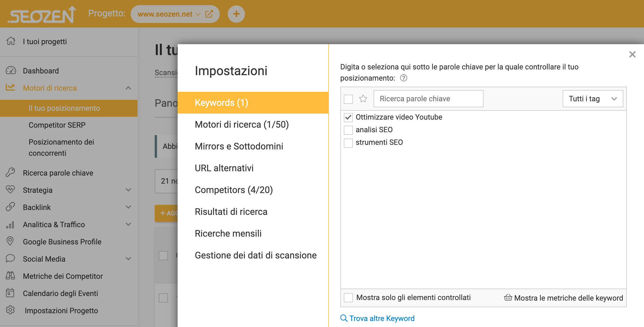
Task: Expand the Social Media chevron
Action: pos(128,259)
